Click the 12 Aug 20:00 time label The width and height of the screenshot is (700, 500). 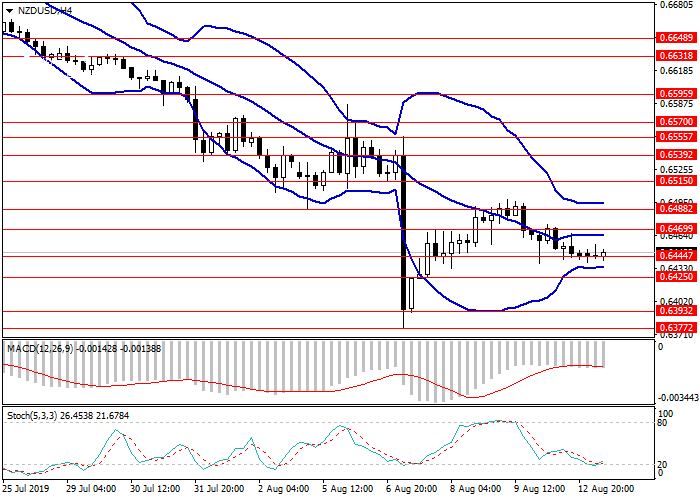point(607,489)
